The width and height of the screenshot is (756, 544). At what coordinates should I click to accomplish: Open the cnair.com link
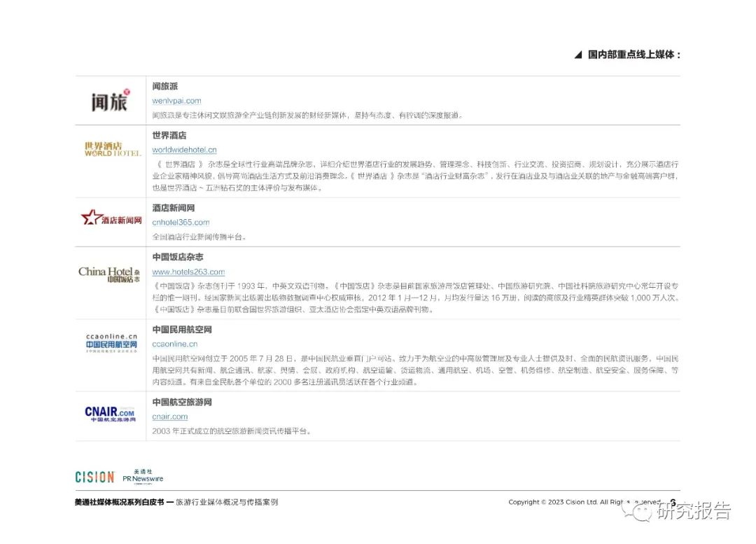click(169, 417)
